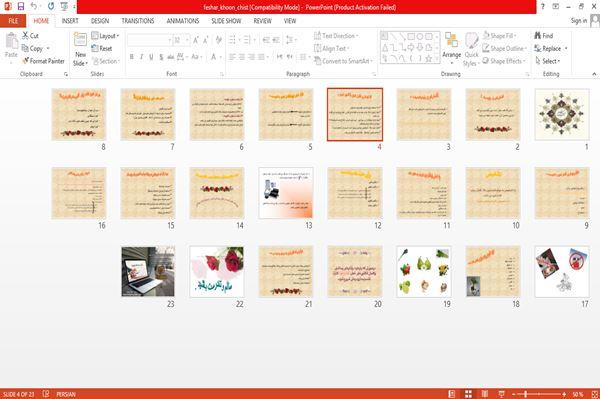Open the Layout dropdown
The width and height of the screenshot is (600, 399).
pyautogui.click(x=105, y=36)
